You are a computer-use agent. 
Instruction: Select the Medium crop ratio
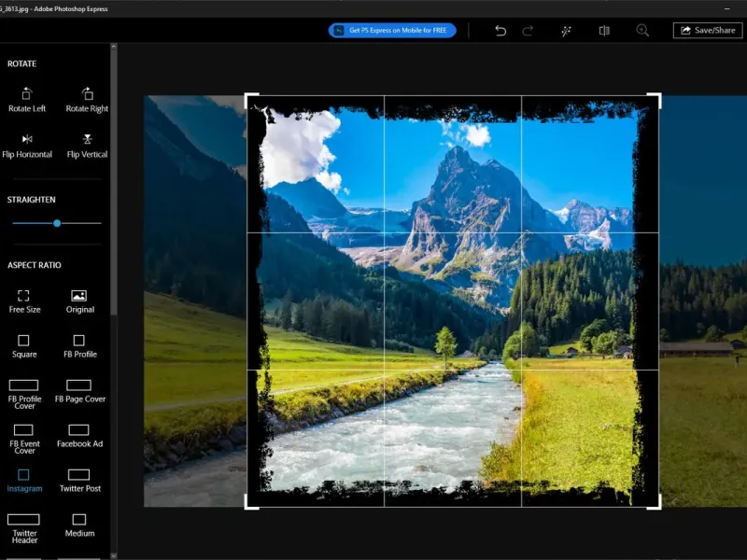click(79, 525)
